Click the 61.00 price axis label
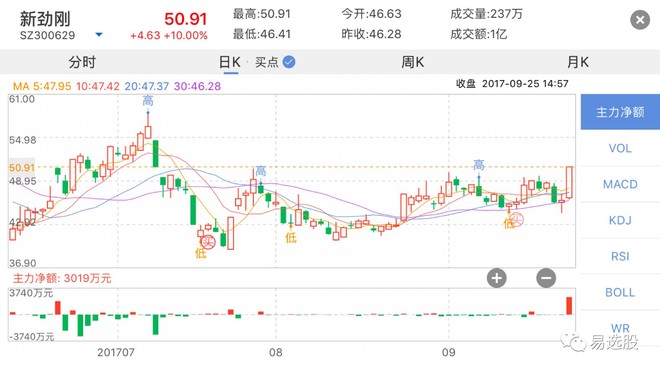Viewport: 660px width, 371px height. pos(22,99)
